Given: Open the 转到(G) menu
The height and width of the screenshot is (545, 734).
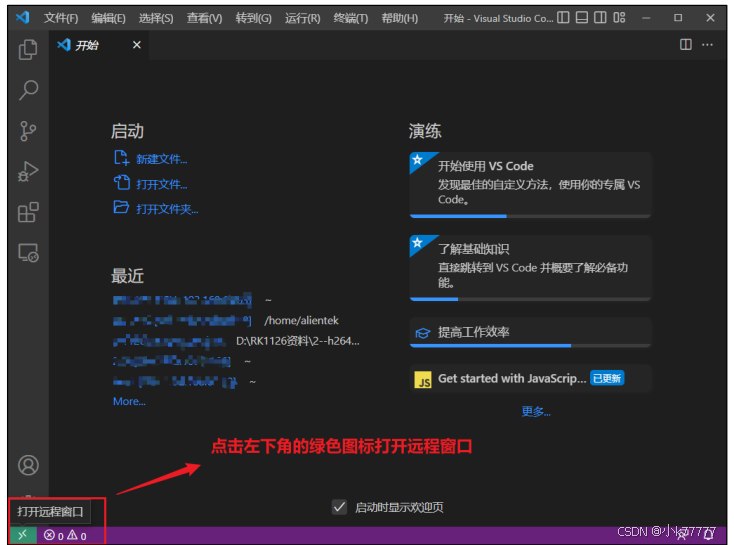Looking at the screenshot, I should click(253, 18).
